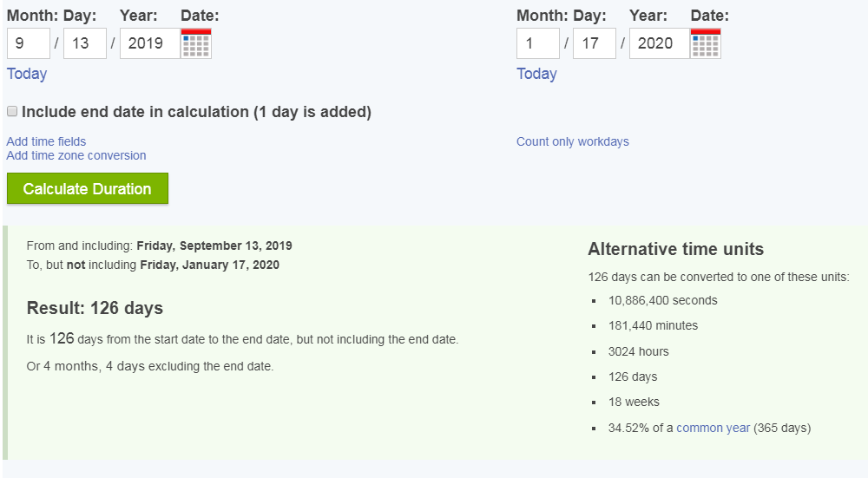Screen dimensions: 868x478
Task: Click the Result: 126 days heading
Action: pos(95,308)
